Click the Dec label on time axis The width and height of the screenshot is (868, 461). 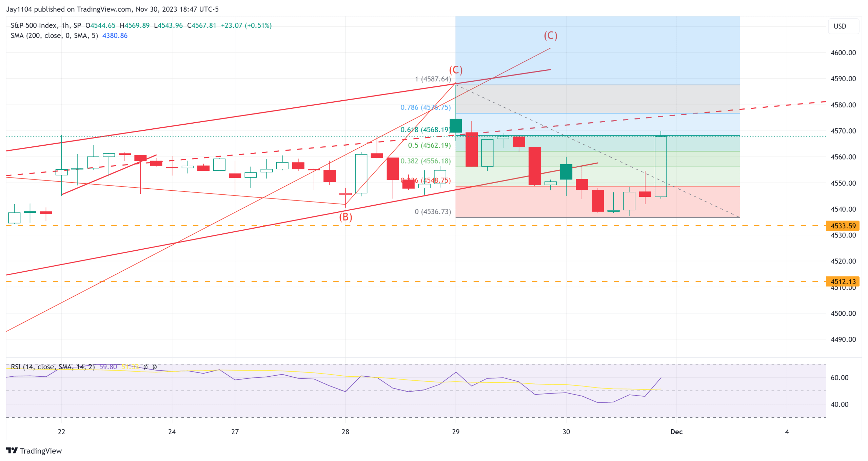[676, 432]
